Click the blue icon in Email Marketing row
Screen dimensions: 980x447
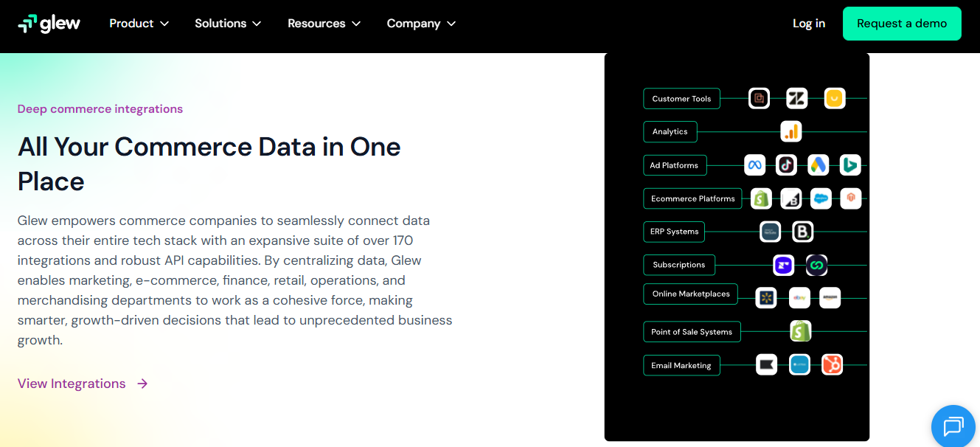click(800, 364)
